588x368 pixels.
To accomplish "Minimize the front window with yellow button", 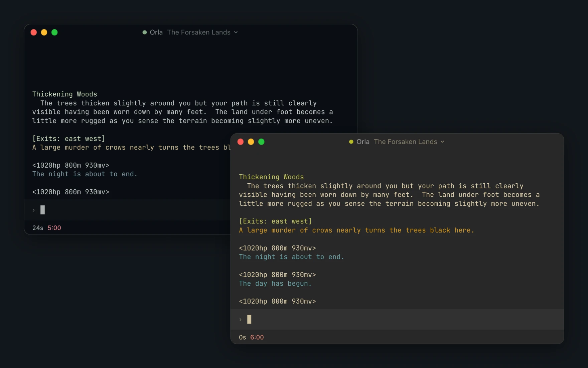I will click(251, 142).
